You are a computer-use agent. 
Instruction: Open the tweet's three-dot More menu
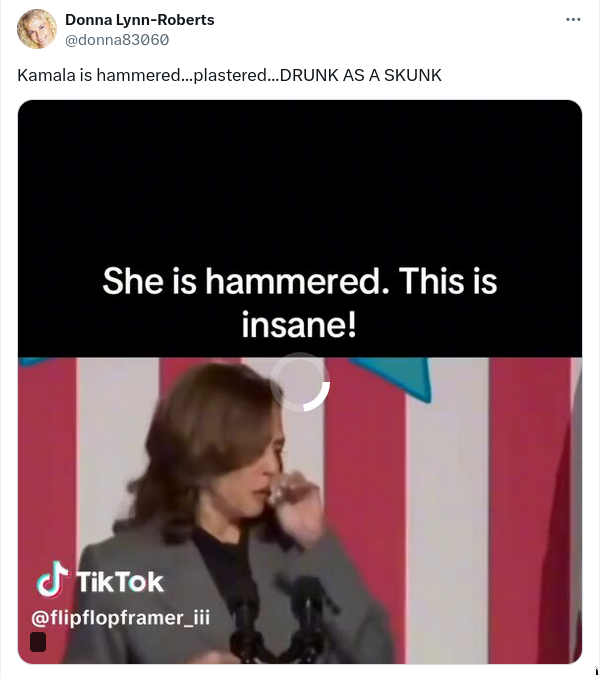573,20
